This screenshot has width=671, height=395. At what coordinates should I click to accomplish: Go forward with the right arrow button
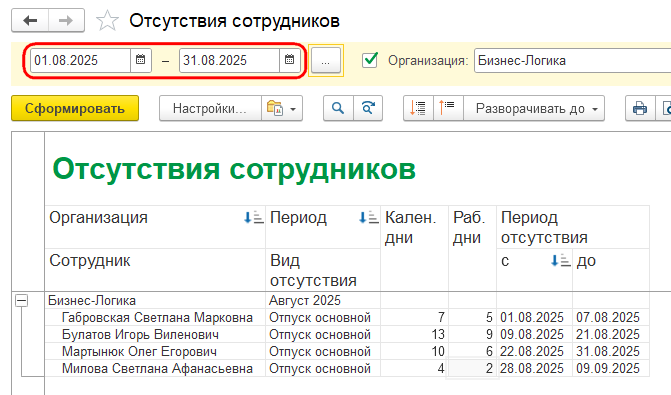point(66,20)
